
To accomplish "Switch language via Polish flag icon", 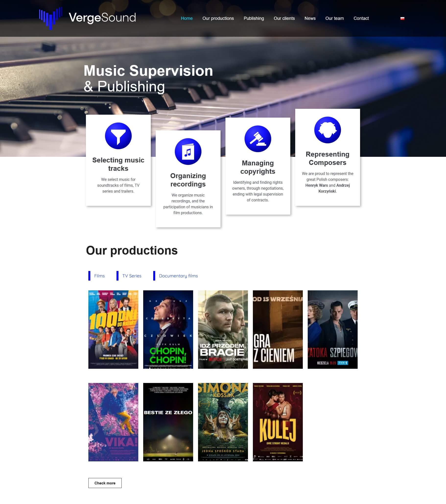I will (402, 18).
